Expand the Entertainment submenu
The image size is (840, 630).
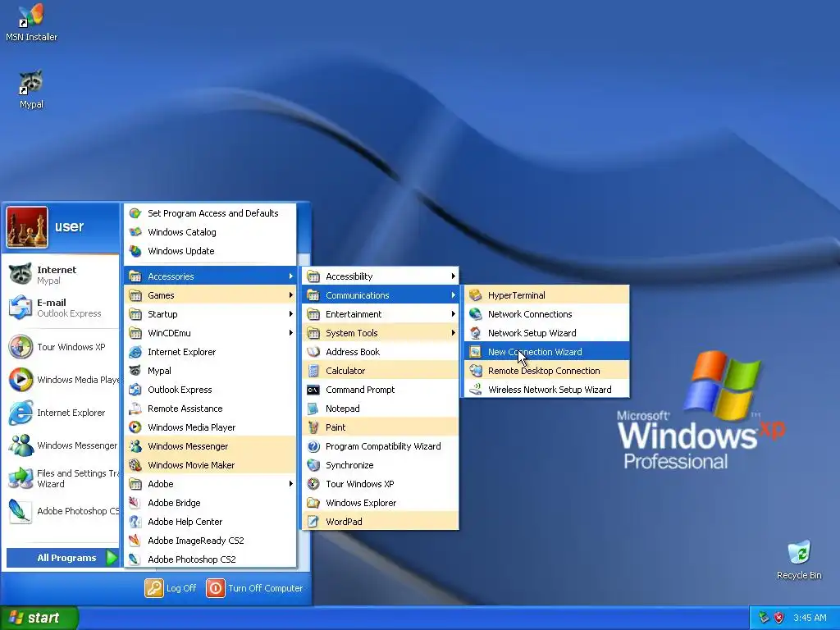381,314
